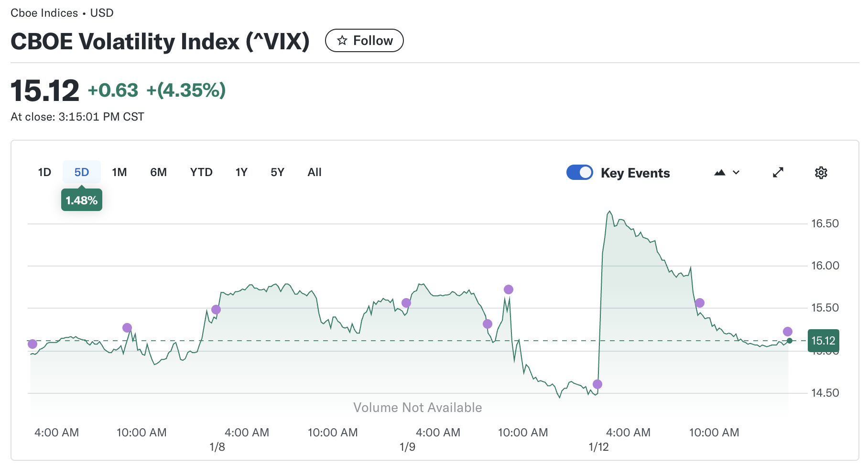The width and height of the screenshot is (868, 467).
Task: Open the chart type selector mountain icon
Action: click(x=720, y=172)
